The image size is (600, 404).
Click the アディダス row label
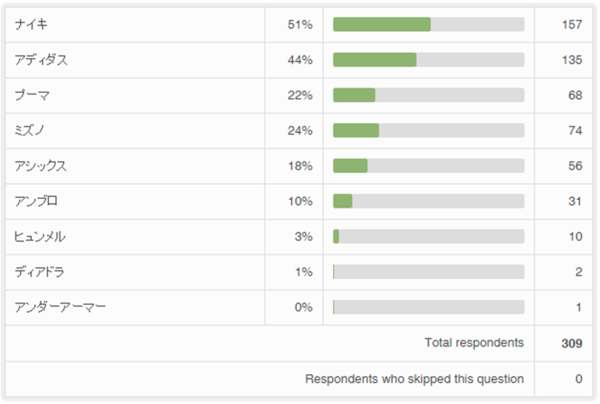[41, 60]
